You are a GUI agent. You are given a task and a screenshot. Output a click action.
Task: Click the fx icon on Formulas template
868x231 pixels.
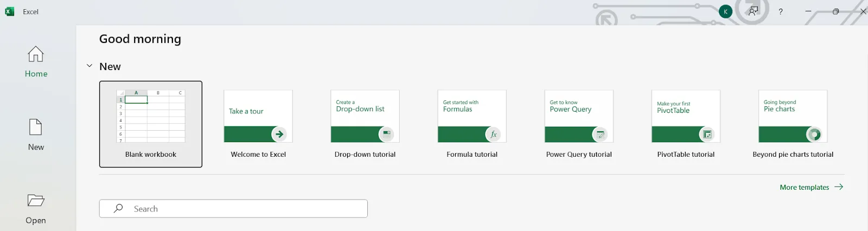click(x=493, y=134)
